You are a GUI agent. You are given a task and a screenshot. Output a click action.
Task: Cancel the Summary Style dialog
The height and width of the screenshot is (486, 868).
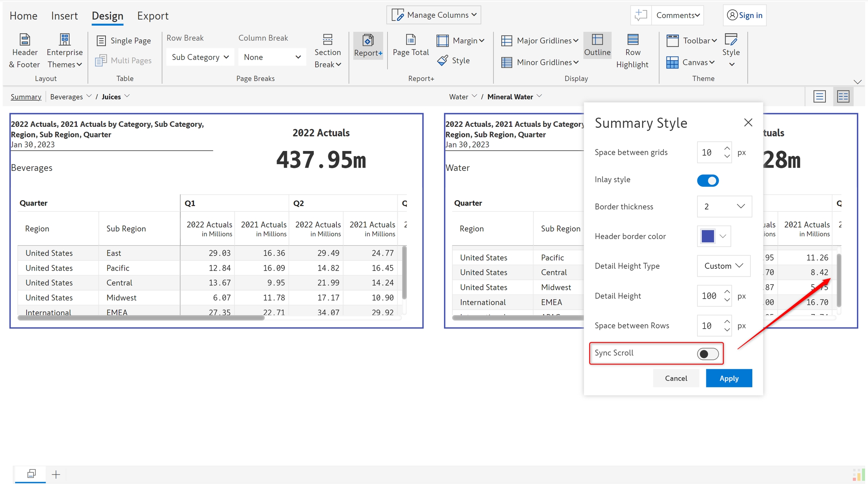pyautogui.click(x=676, y=378)
